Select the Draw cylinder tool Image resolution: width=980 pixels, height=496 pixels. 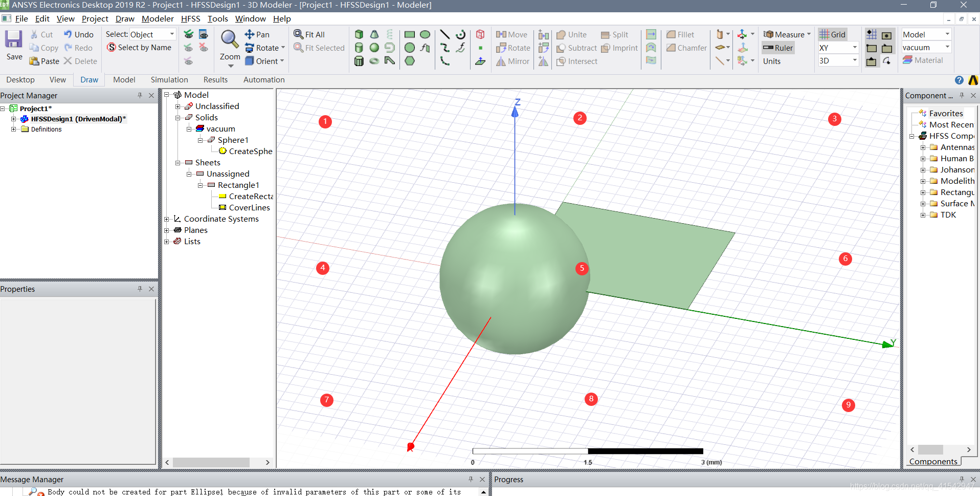[x=359, y=48]
